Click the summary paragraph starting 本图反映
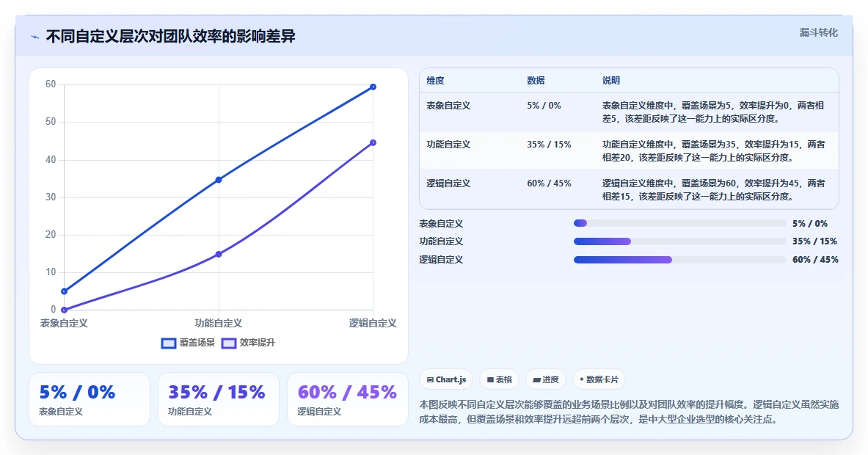 pyautogui.click(x=629, y=412)
